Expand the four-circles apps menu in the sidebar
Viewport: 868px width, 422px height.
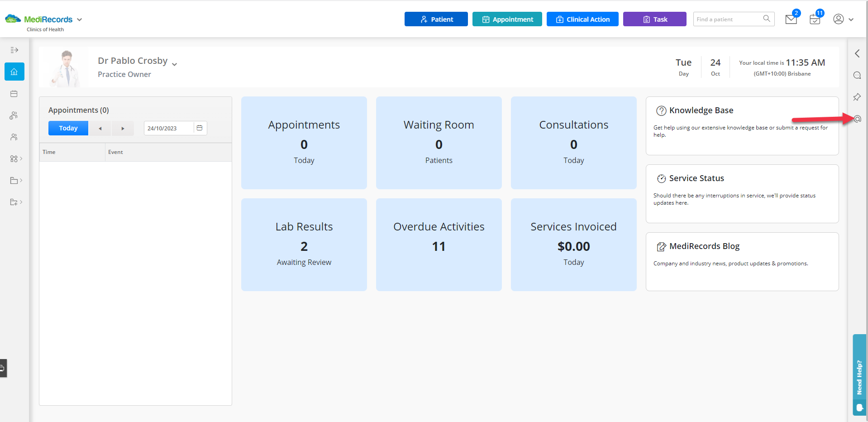click(x=16, y=159)
